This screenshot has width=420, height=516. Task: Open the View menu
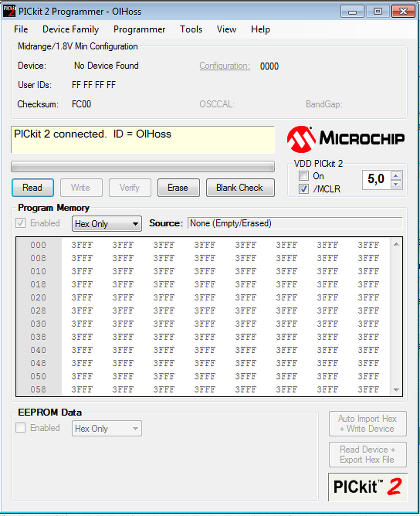(x=226, y=29)
